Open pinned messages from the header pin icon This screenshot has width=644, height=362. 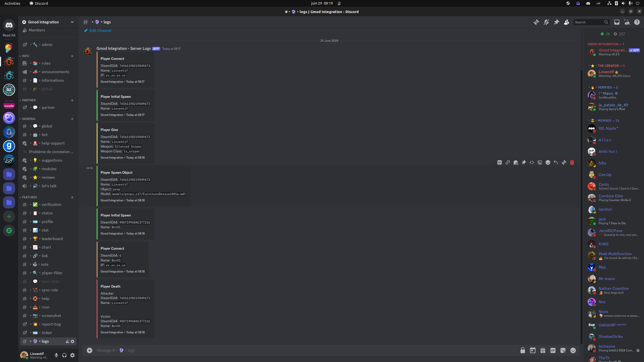(x=556, y=22)
